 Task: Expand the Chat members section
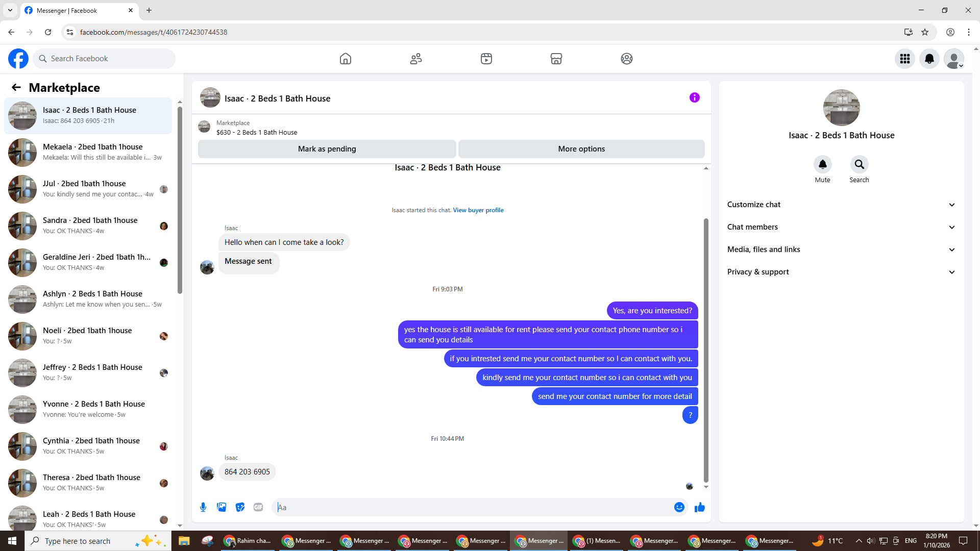pos(841,227)
